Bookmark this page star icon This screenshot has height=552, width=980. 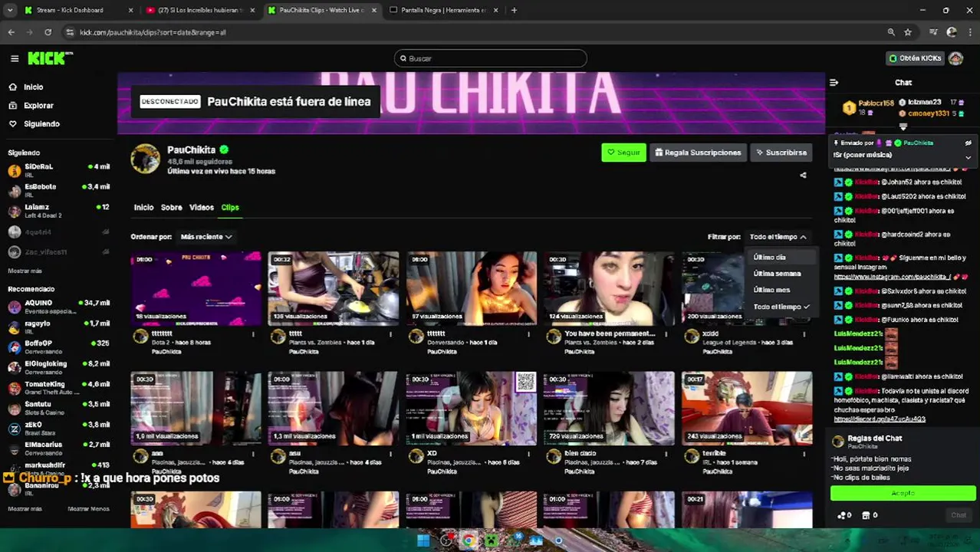click(908, 32)
